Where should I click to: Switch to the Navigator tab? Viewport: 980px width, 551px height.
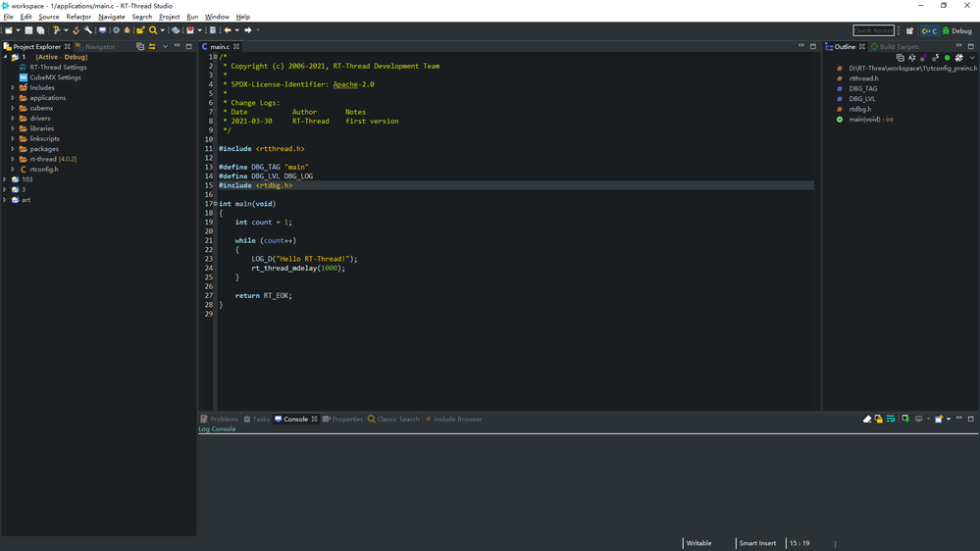tap(95, 46)
